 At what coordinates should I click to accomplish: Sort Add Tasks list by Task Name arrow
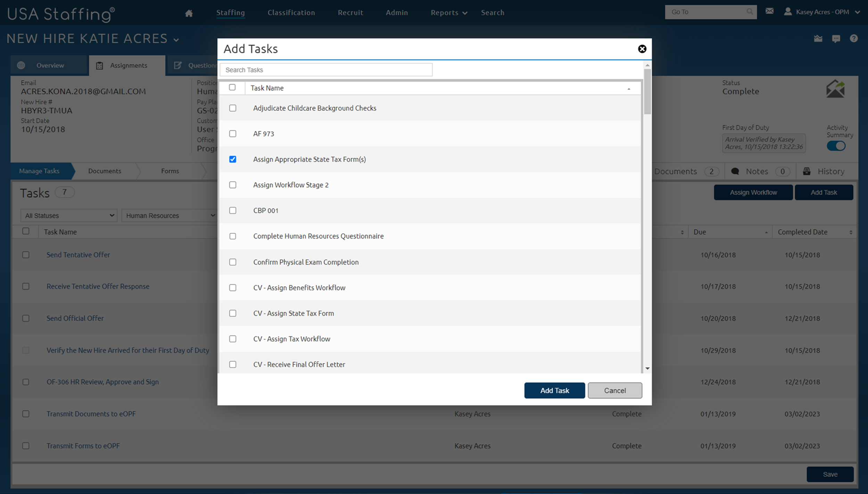629,89
